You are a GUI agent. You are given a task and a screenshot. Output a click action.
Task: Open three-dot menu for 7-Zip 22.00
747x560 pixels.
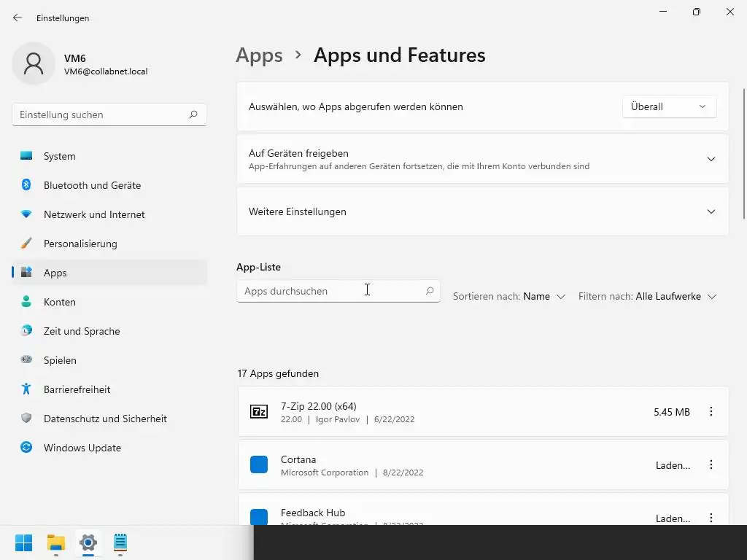[711, 412]
